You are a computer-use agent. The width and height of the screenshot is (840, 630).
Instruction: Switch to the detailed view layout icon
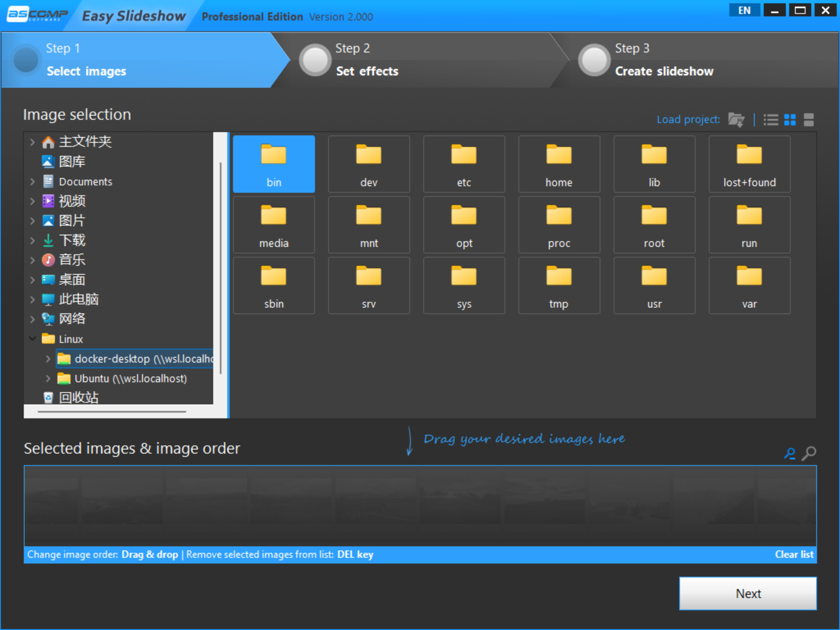808,119
